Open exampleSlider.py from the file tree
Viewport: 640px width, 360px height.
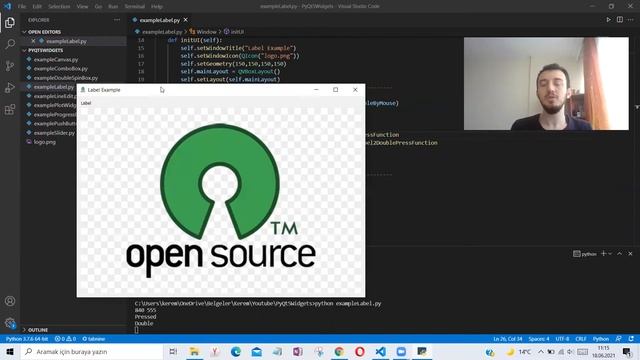click(x=54, y=133)
